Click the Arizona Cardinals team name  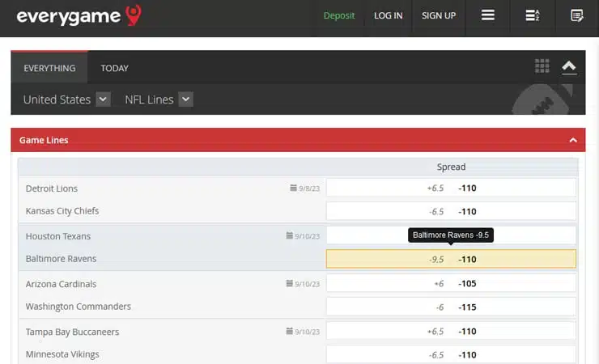pos(62,284)
